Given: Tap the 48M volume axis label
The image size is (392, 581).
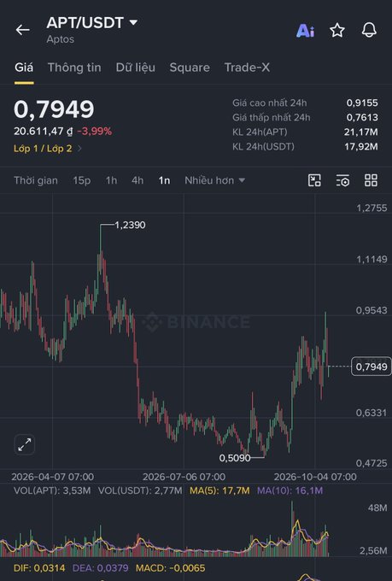Looking at the screenshot, I should pyautogui.click(x=377, y=508).
